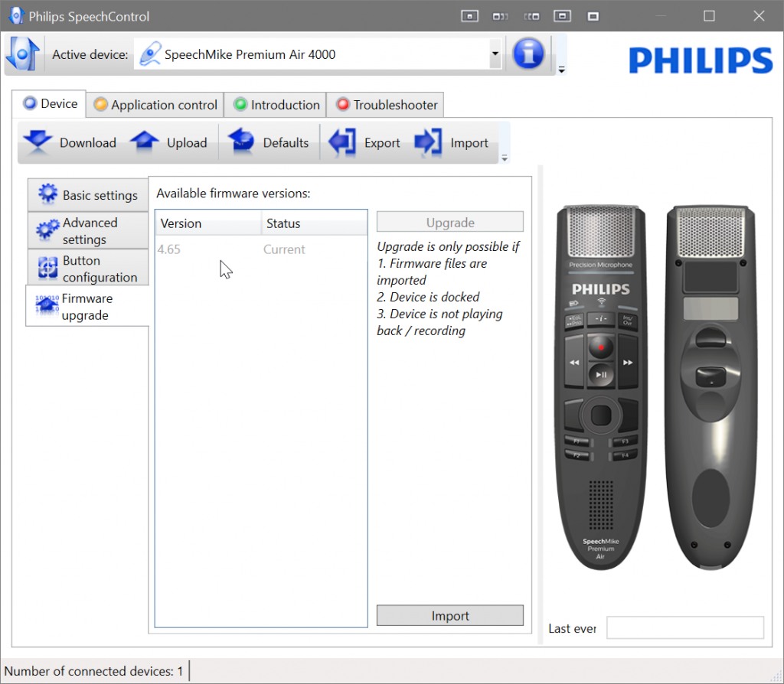Click the title bar icon showing a solid thick-bordered window
Screen dimensions: 784x684
[593, 17]
